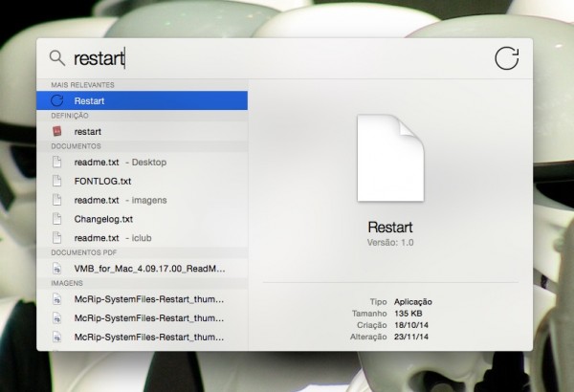574x392 pixels.
Task: Click the '135 KB' size value
Action: click(408, 314)
